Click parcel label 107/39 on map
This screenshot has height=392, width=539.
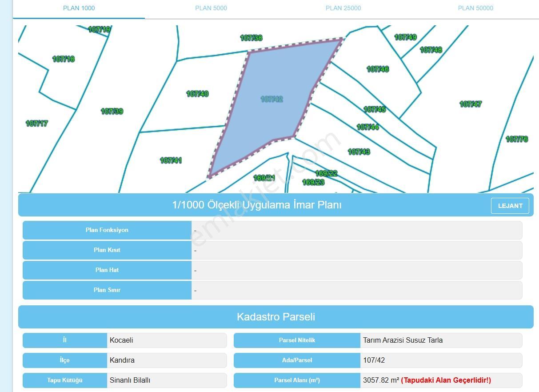(112, 112)
